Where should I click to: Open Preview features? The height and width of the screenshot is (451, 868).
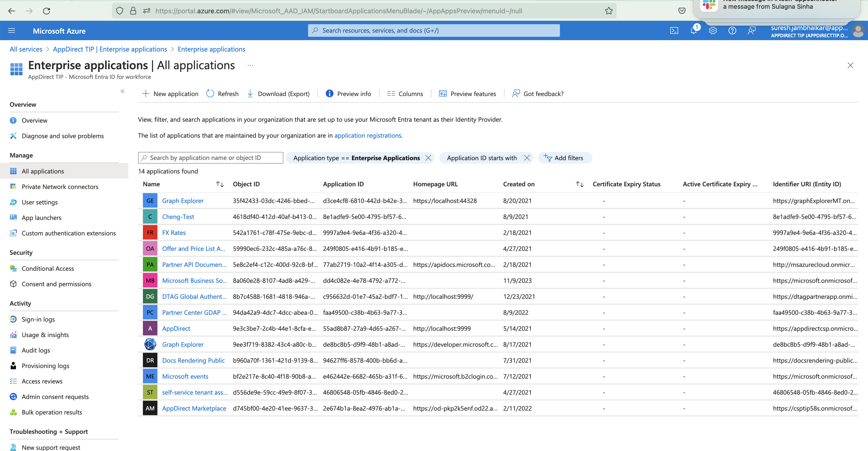tap(467, 94)
